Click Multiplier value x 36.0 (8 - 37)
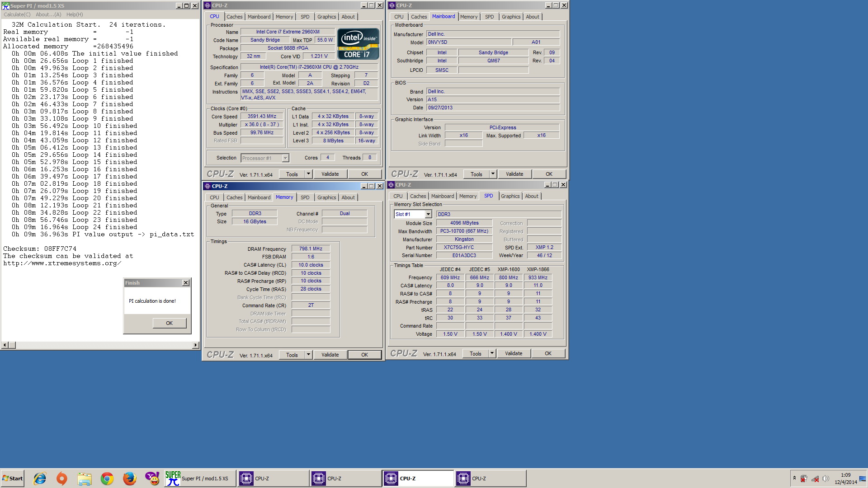Viewport: 868px width, 488px height. click(262, 124)
